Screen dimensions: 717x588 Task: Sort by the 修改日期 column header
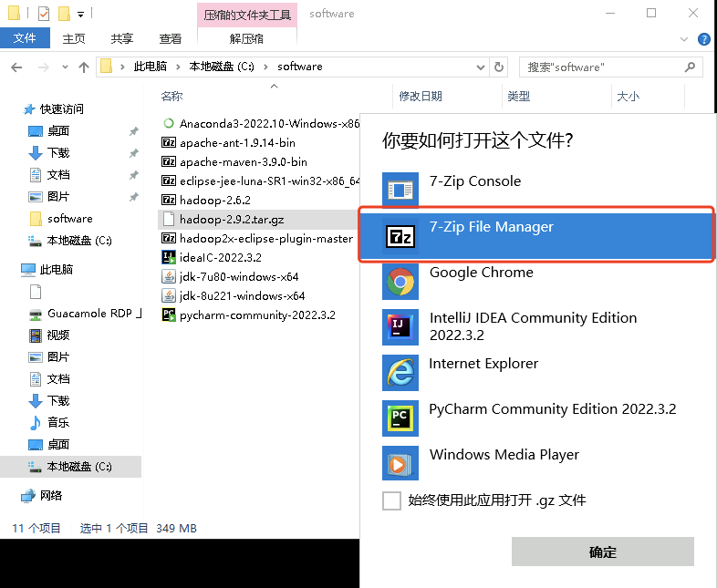pos(421,97)
